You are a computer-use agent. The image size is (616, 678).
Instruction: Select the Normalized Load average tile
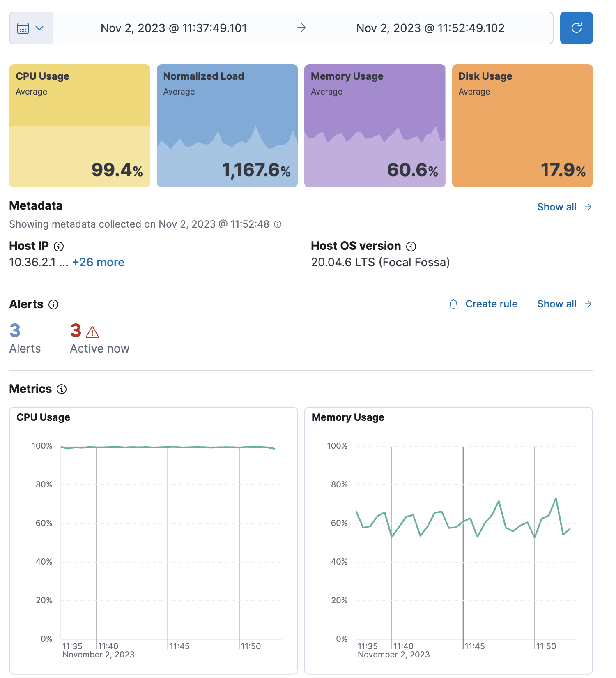pyautogui.click(x=227, y=126)
